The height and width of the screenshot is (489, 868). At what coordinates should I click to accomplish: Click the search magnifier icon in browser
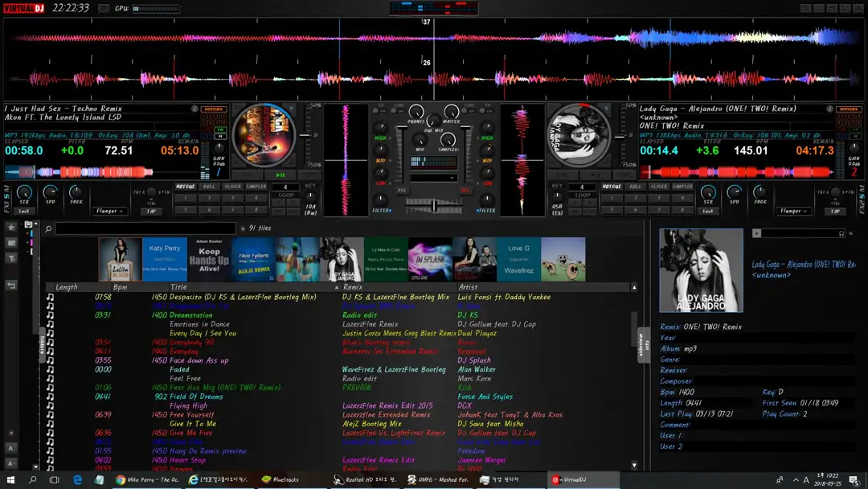tap(48, 228)
